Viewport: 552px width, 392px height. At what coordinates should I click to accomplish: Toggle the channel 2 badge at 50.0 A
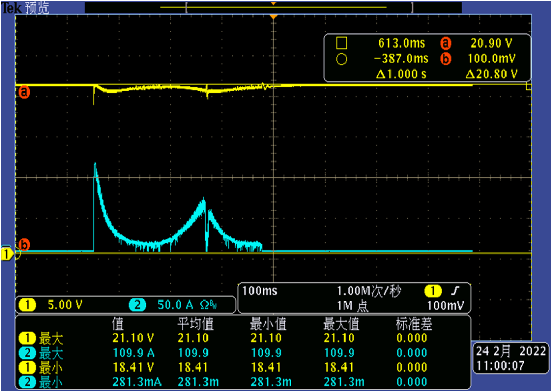[137, 306]
